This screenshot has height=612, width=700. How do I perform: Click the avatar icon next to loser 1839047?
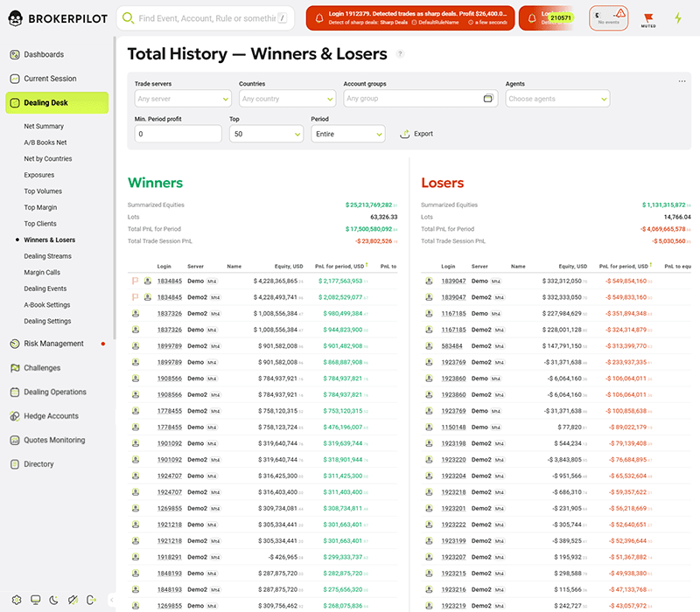click(429, 280)
